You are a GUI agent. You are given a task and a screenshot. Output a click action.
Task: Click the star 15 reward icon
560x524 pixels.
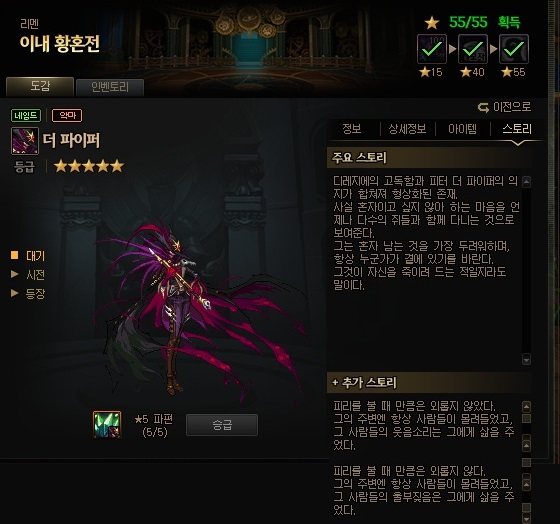432,49
